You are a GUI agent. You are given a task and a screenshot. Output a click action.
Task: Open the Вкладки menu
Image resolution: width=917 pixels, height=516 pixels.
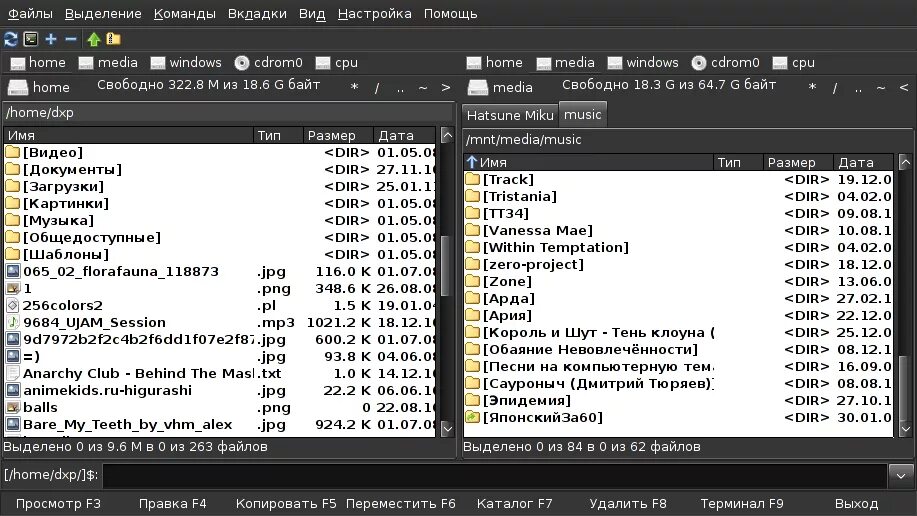pos(257,13)
